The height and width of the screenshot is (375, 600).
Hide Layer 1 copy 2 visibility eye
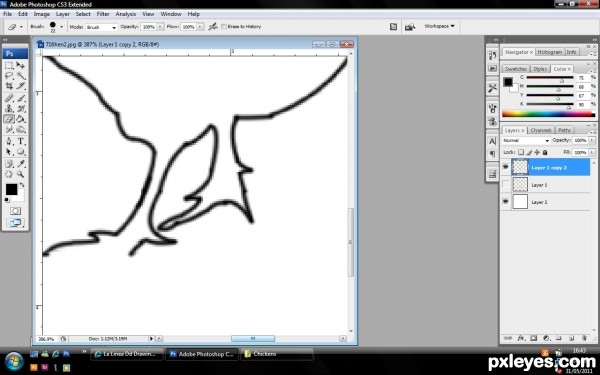505,167
